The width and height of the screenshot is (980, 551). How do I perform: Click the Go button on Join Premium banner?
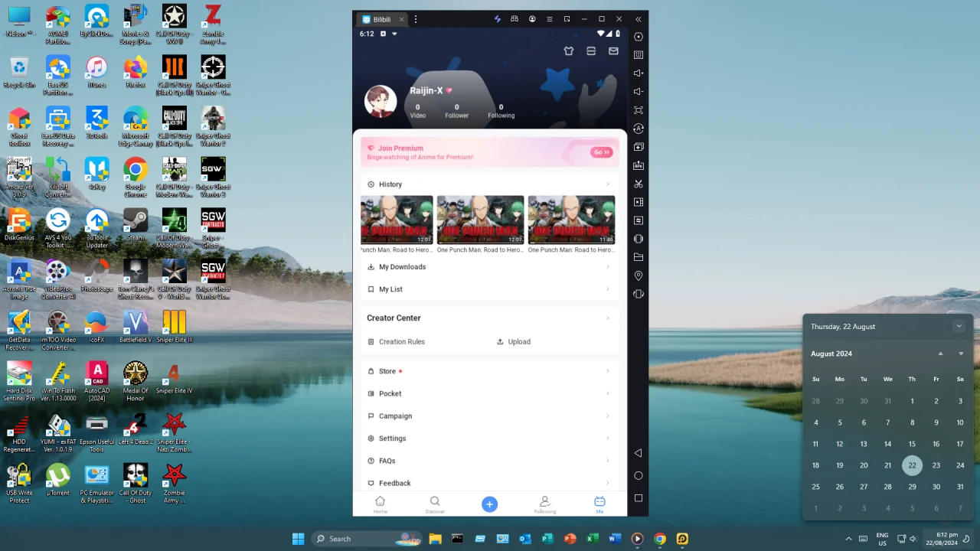coord(602,152)
